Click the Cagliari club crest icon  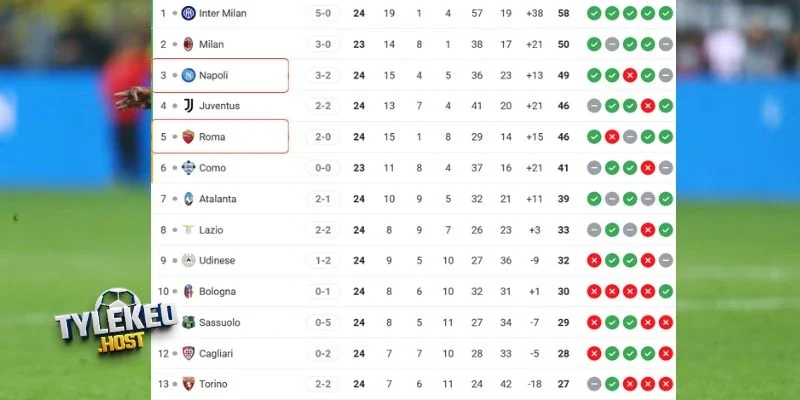[188, 353]
